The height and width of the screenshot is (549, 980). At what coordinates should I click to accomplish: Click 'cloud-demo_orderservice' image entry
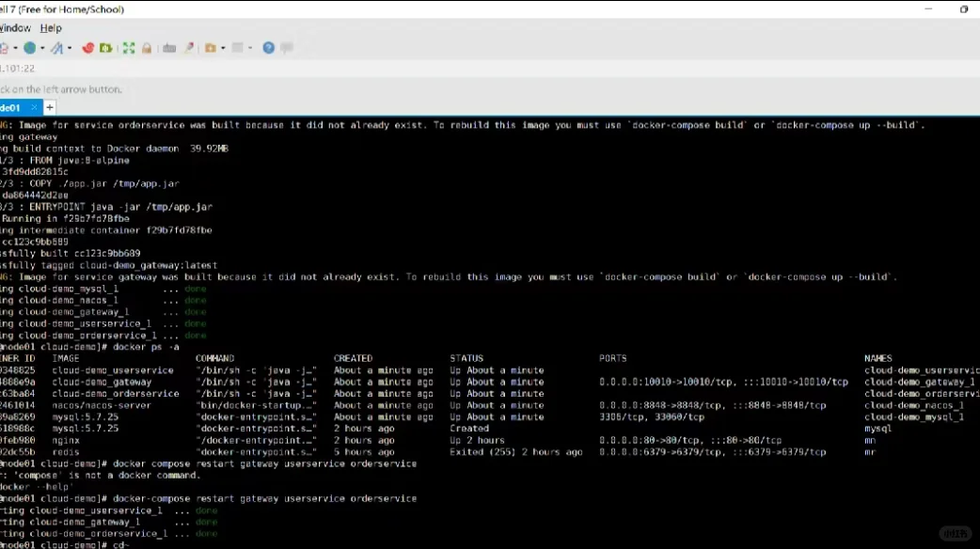pos(116,394)
